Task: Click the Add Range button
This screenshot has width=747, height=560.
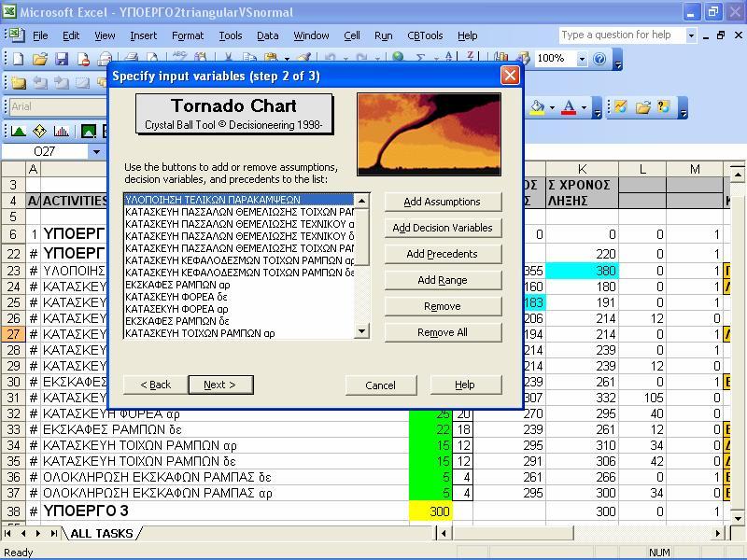Action: 443,280
